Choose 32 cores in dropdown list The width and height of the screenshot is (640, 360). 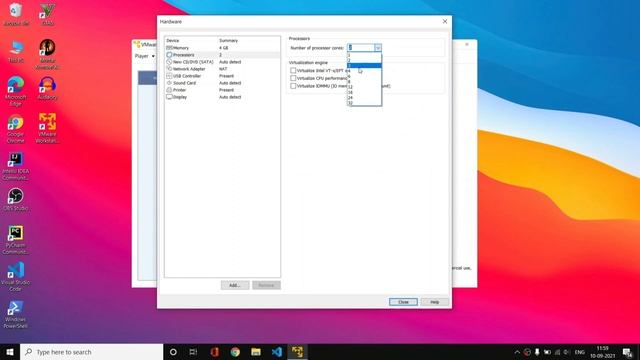[x=364, y=103]
